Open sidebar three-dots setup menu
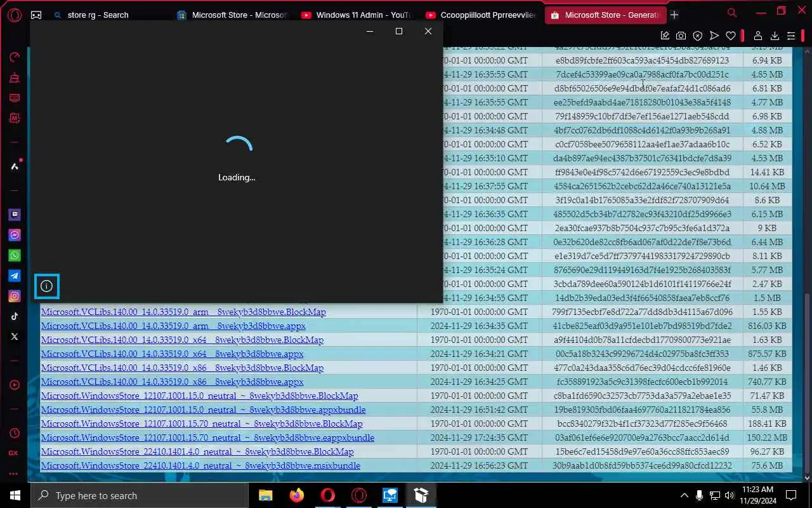The image size is (812, 508). click(13, 474)
